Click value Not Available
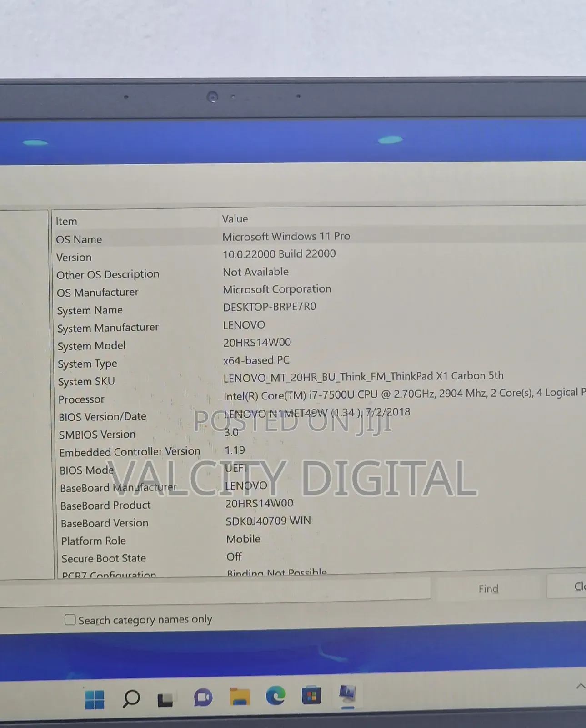The image size is (586, 728). 255,272
